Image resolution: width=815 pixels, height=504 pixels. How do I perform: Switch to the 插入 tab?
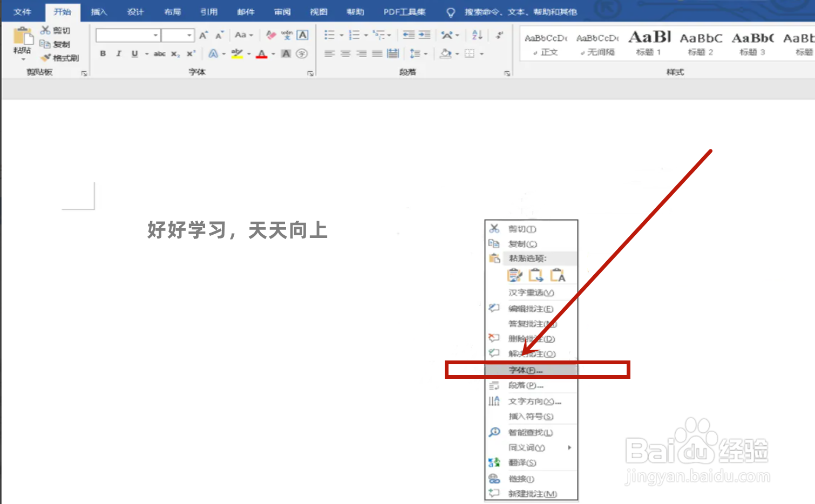pyautogui.click(x=99, y=12)
